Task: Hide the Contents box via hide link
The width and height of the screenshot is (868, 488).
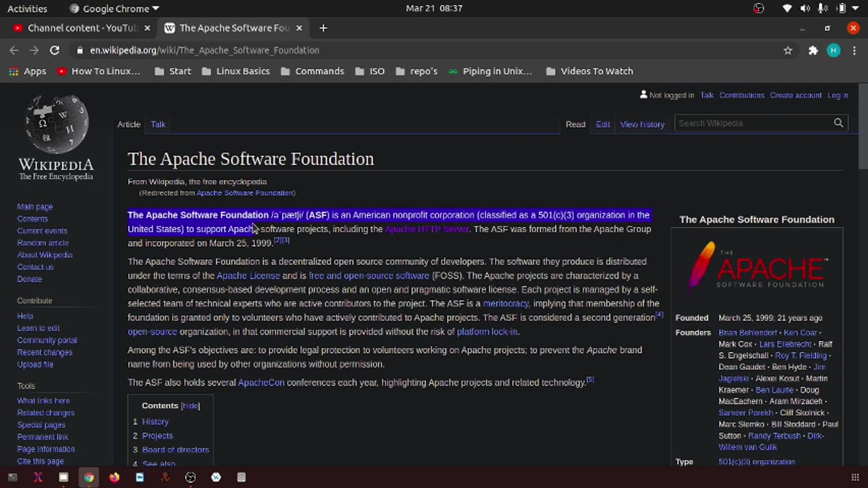Action: 191,406
